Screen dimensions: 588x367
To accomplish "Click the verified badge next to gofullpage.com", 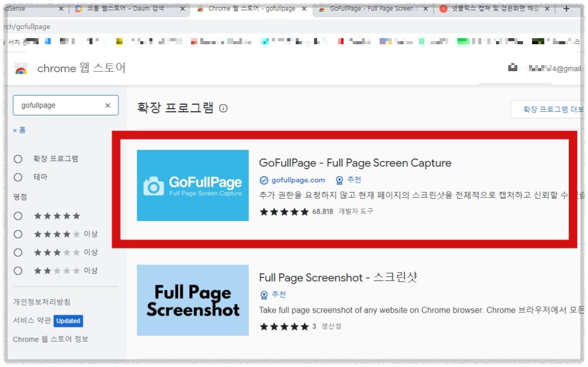I will click(x=264, y=180).
